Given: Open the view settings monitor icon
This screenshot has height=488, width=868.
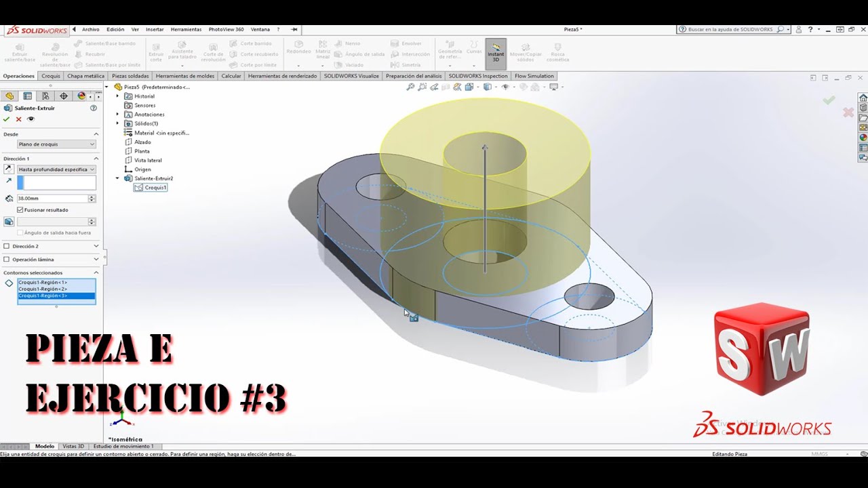Looking at the screenshot, I should [x=554, y=87].
